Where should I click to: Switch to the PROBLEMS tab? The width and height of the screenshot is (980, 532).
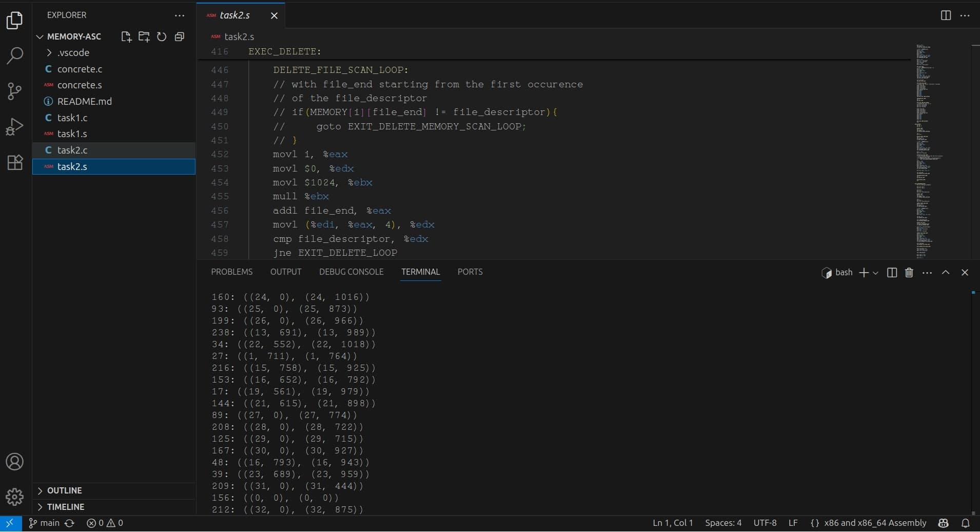coord(231,272)
